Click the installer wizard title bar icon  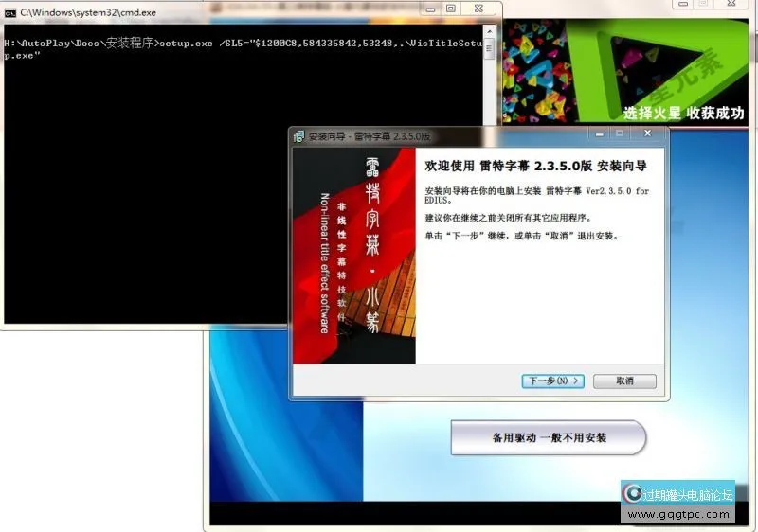coord(298,136)
